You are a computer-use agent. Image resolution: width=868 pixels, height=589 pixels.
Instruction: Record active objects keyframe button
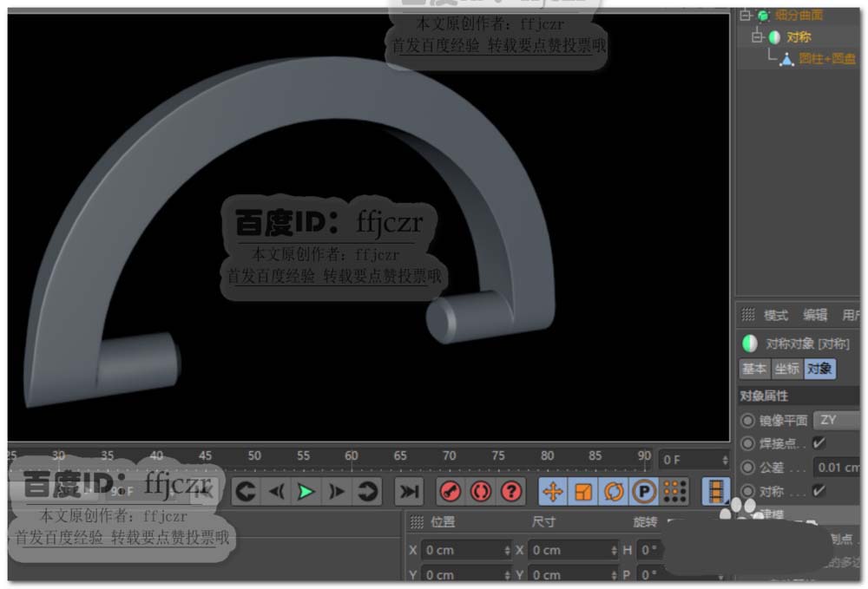tap(450, 491)
